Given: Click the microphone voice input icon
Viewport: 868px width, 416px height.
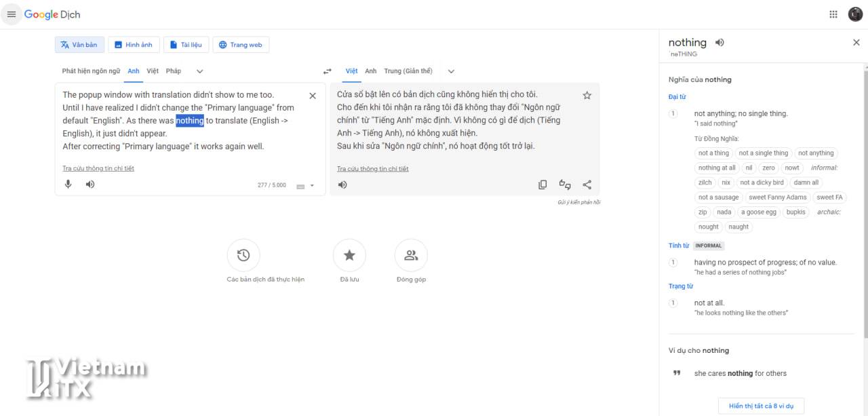Looking at the screenshot, I should click(x=68, y=185).
